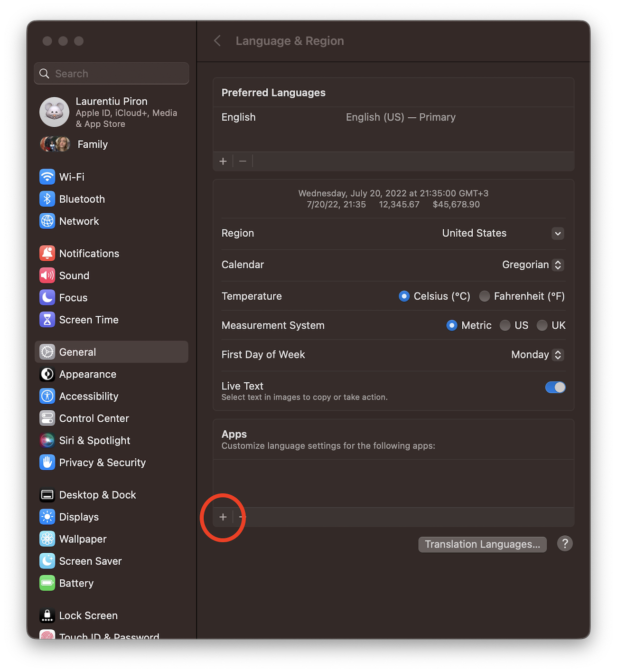Change First Day of Week from Monday
Screen dimensions: 617x672
coord(558,355)
